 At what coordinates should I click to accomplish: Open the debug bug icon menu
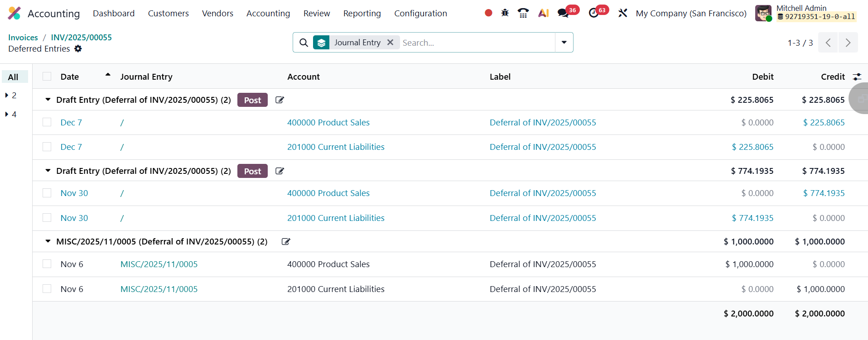pyautogui.click(x=505, y=13)
